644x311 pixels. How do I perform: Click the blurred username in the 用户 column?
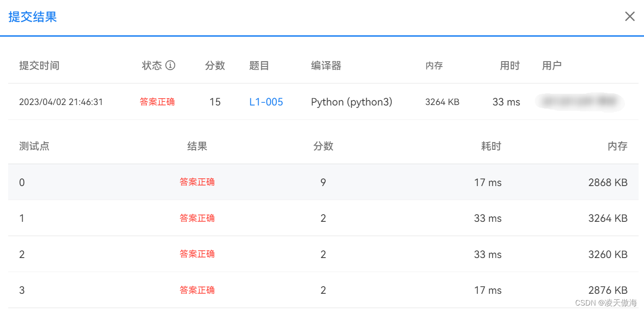click(x=580, y=102)
